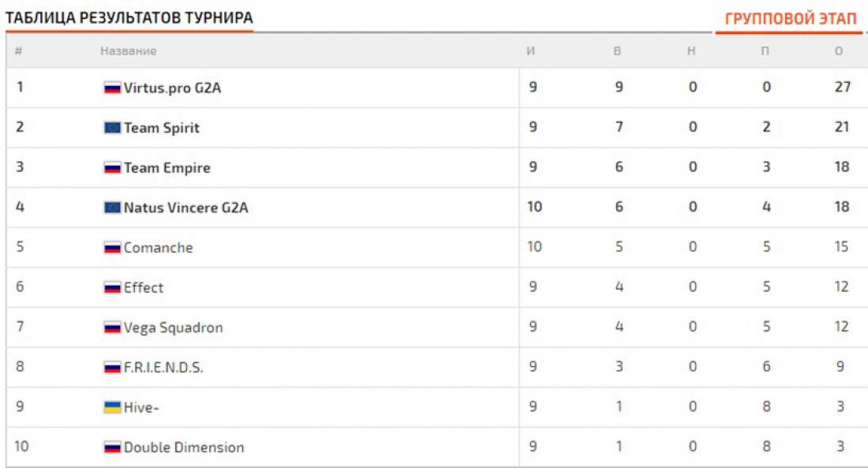Click the Russian flag beside Virtus.pro G2A
This screenshot has width=868, height=468.
pos(112,88)
